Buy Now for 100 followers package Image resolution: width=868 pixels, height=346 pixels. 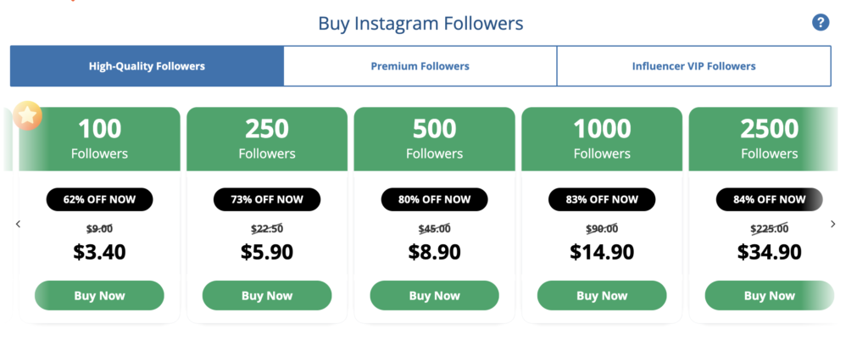pos(99,296)
